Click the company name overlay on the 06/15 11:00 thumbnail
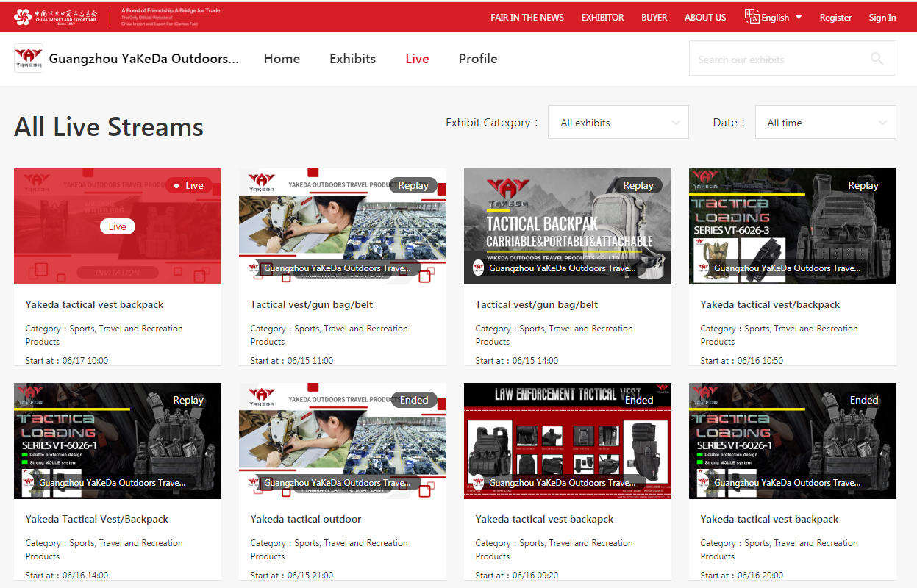Image resolution: width=917 pixels, height=588 pixels. pyautogui.click(x=338, y=268)
